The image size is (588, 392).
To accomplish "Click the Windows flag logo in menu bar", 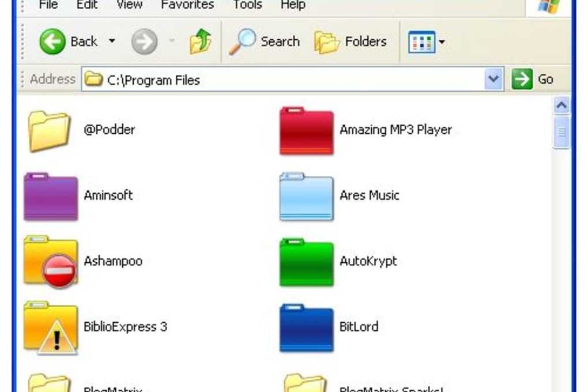I will coord(548,6).
